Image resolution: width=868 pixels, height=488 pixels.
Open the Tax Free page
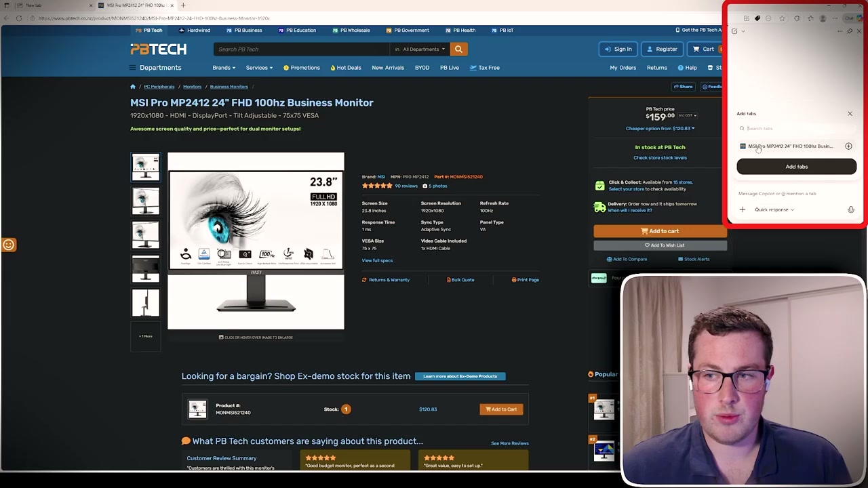point(485,68)
